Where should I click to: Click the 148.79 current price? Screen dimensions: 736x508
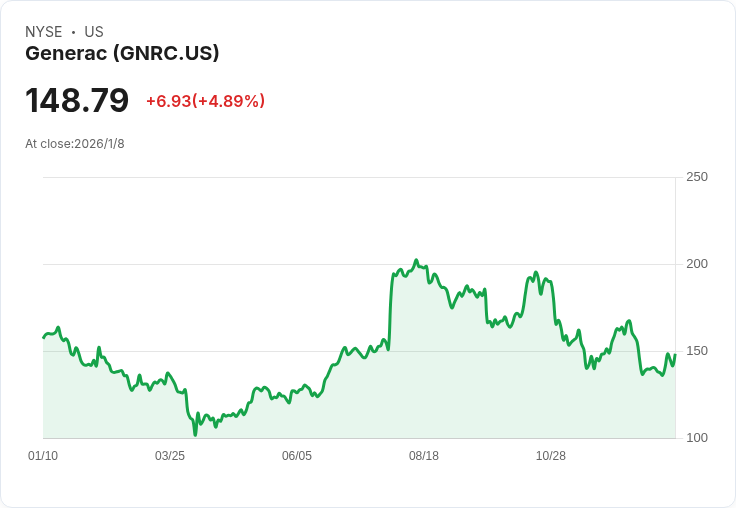pyautogui.click(x=77, y=101)
